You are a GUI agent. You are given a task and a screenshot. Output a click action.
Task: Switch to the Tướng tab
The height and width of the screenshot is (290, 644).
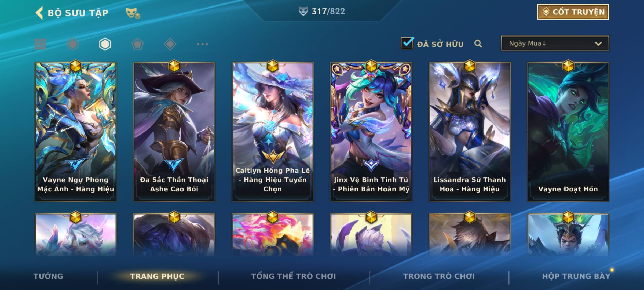(x=48, y=276)
